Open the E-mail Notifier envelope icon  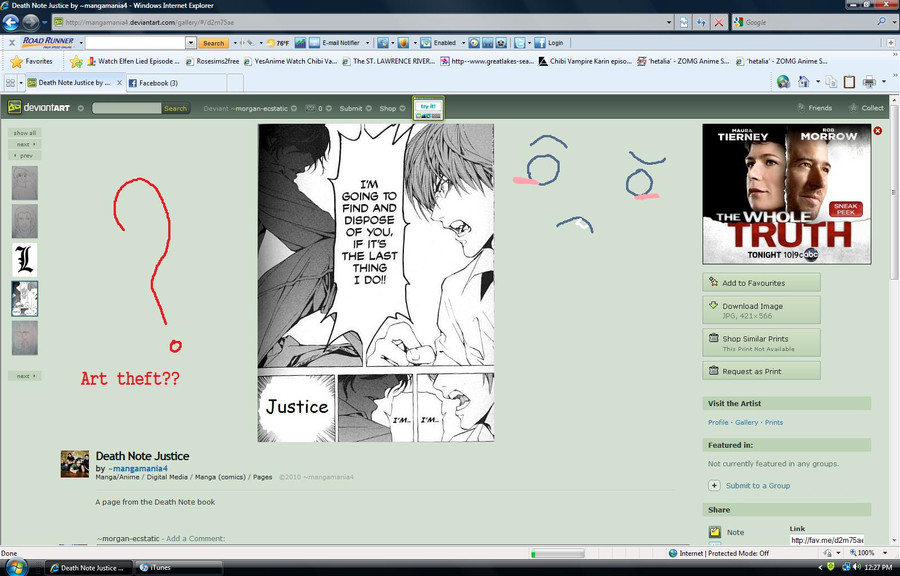point(314,42)
